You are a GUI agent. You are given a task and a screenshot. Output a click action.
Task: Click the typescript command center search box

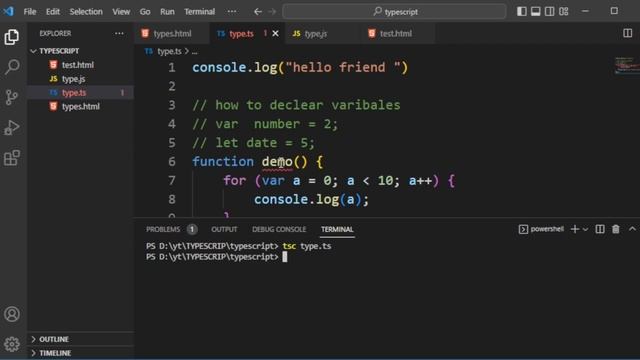[394, 11]
